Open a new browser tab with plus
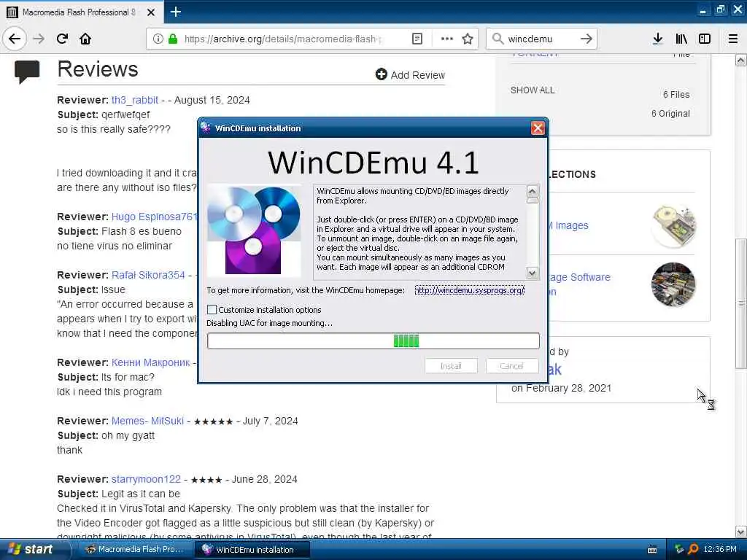 tap(175, 12)
